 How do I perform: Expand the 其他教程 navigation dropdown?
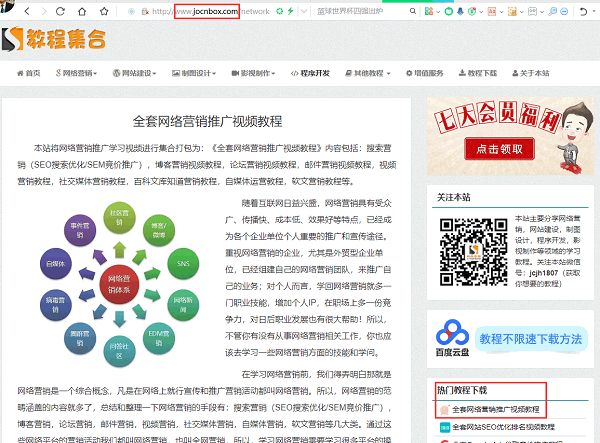pyautogui.click(x=368, y=73)
